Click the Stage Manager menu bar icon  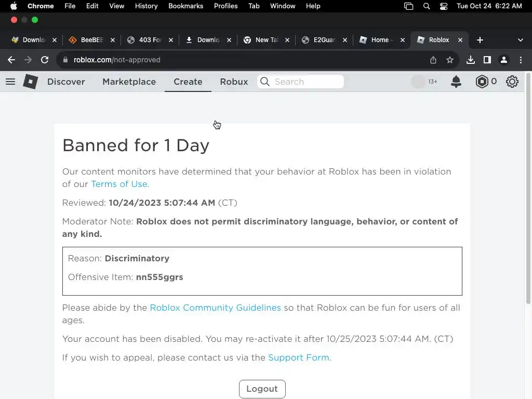point(408,6)
